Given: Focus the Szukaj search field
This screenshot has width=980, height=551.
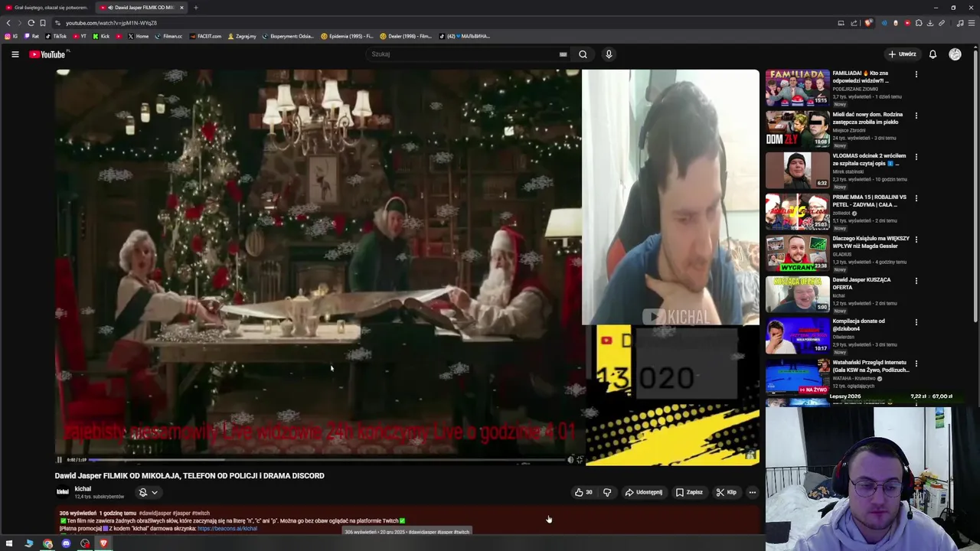Looking at the screenshot, I should pyautogui.click(x=463, y=54).
